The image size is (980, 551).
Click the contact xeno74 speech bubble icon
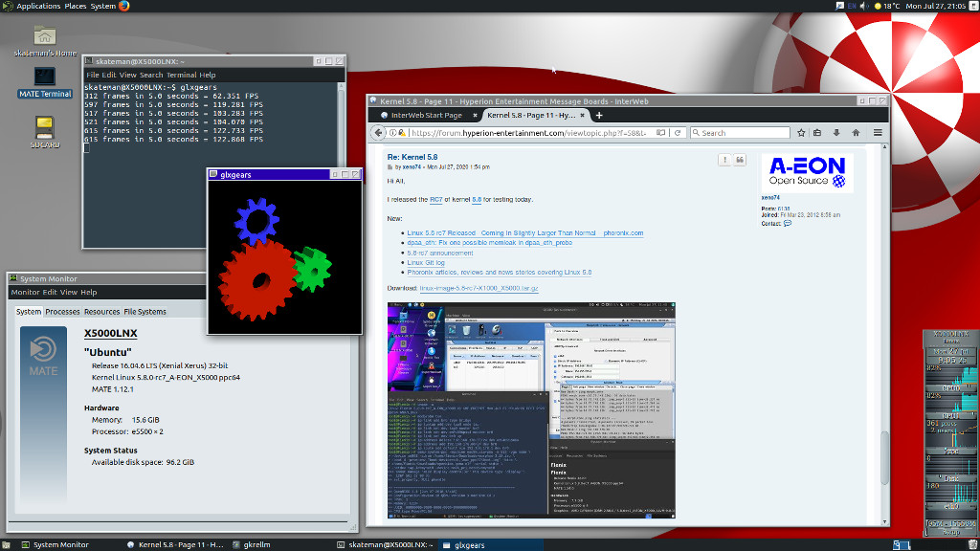(788, 223)
